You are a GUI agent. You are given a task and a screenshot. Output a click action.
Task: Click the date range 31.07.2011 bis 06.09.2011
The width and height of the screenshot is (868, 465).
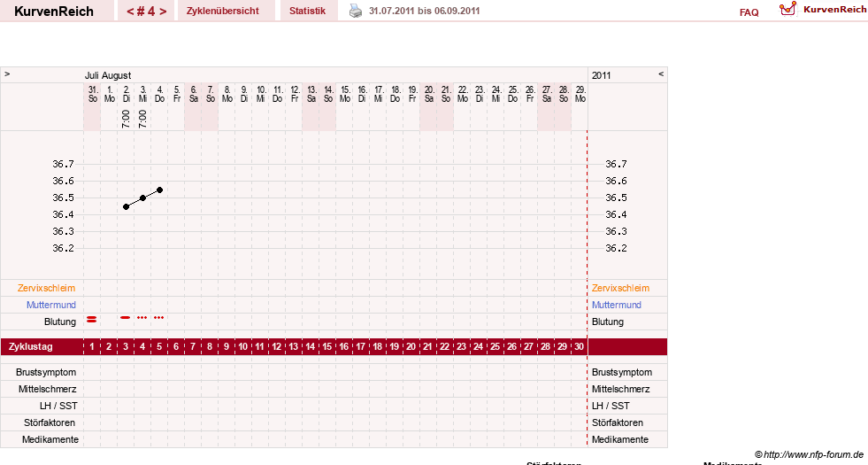[424, 11]
